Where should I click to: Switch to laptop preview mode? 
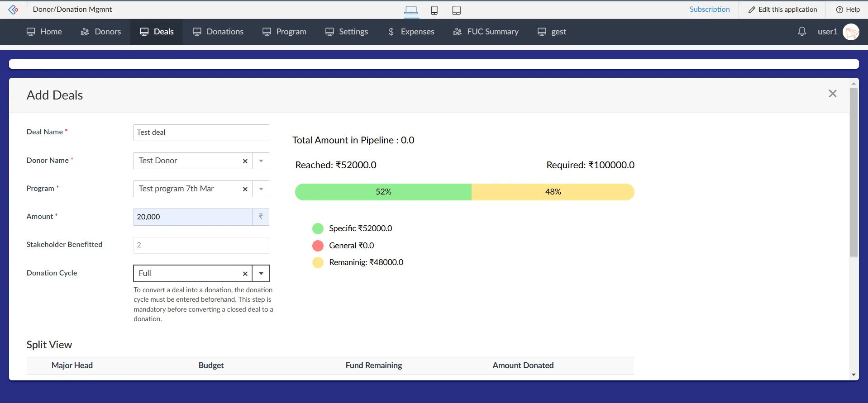pos(411,10)
